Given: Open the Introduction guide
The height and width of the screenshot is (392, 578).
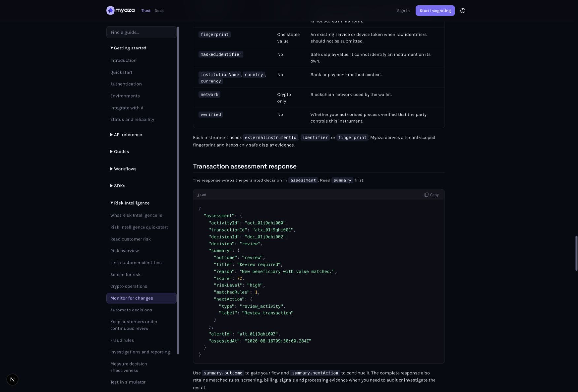Looking at the screenshot, I should (x=123, y=60).
